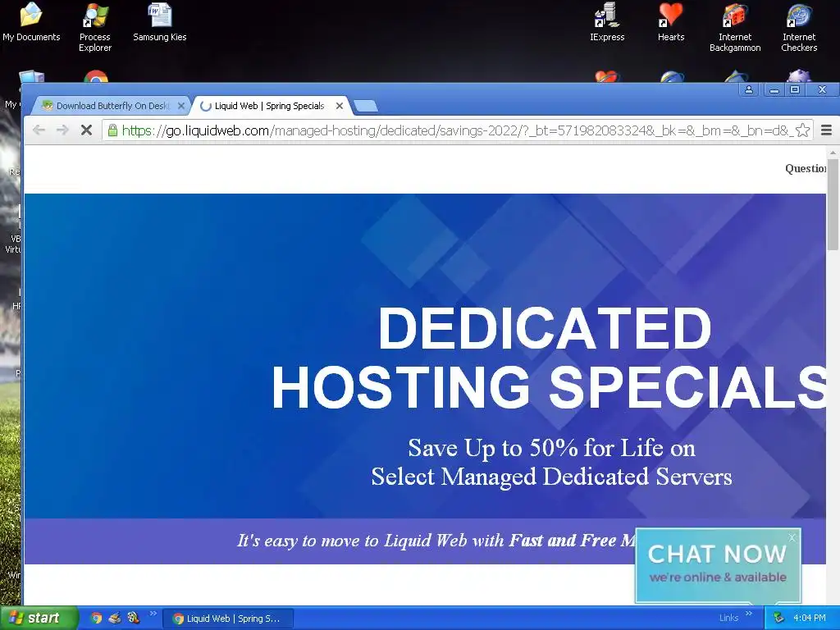The image size is (840, 630).
Task: Open the IExpress desktop shortcut
Action: coord(607,22)
